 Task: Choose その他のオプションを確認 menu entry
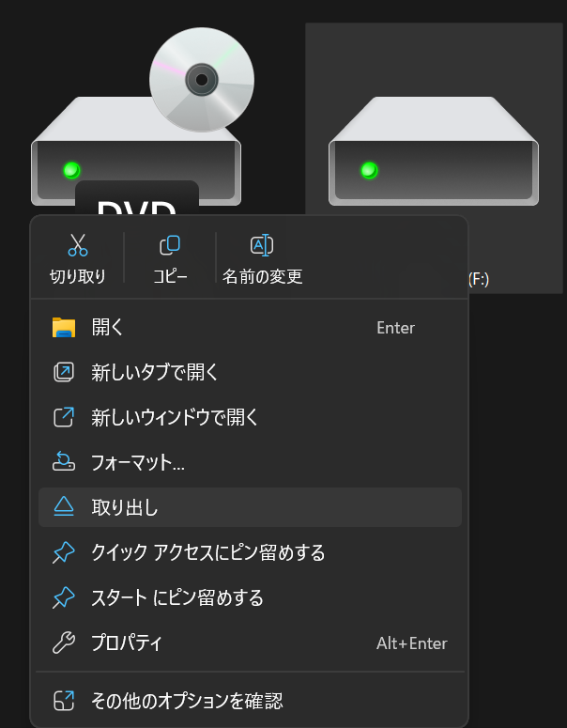coord(186,700)
